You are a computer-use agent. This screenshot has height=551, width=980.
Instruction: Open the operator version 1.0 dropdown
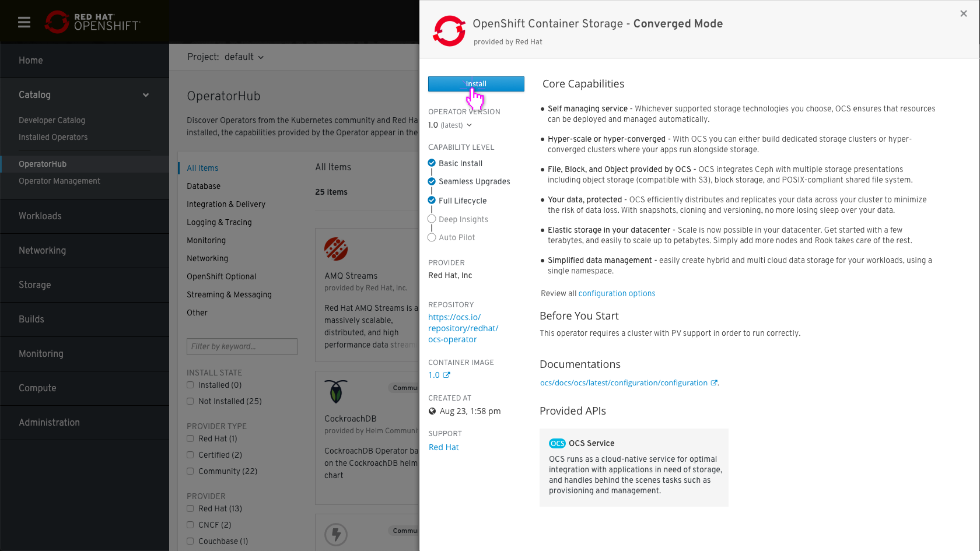[x=450, y=125]
